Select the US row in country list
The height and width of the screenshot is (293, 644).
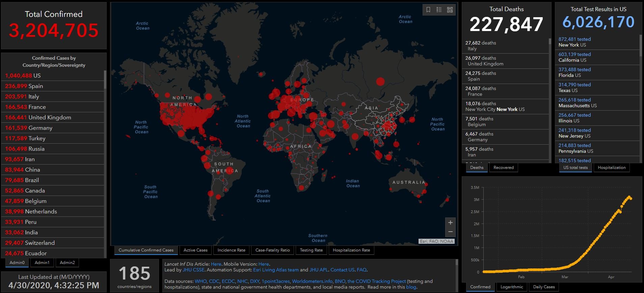point(53,76)
